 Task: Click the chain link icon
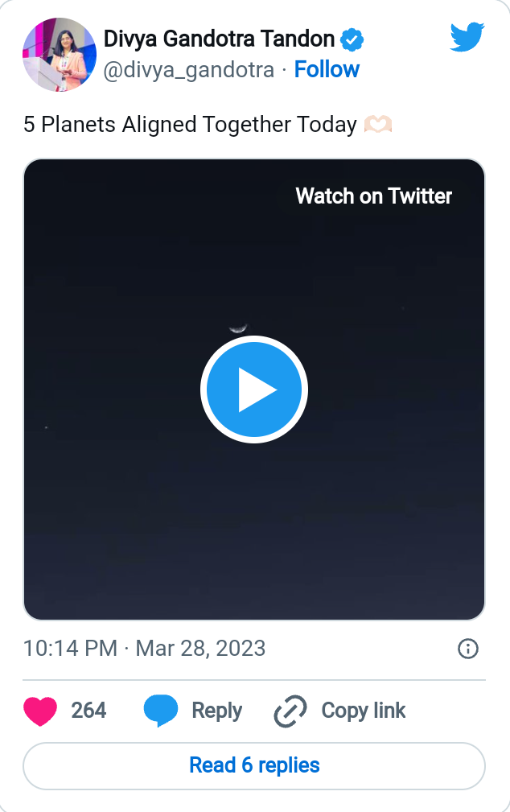point(290,711)
